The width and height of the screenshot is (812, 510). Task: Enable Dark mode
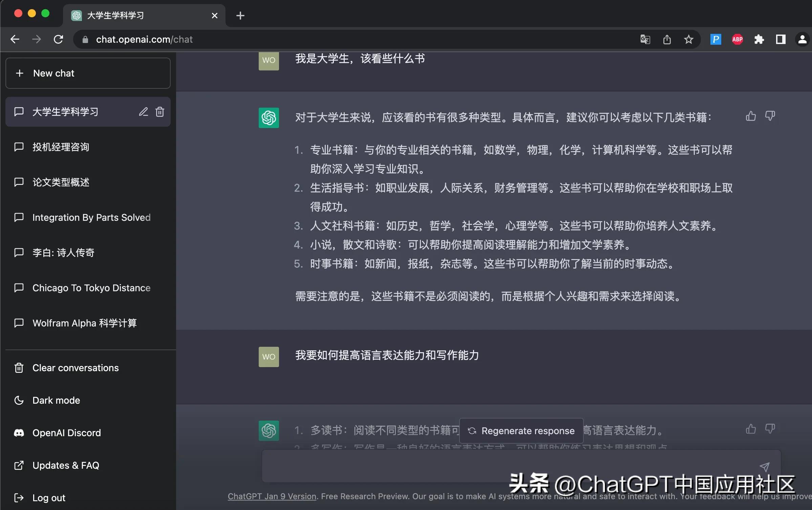[x=56, y=400]
